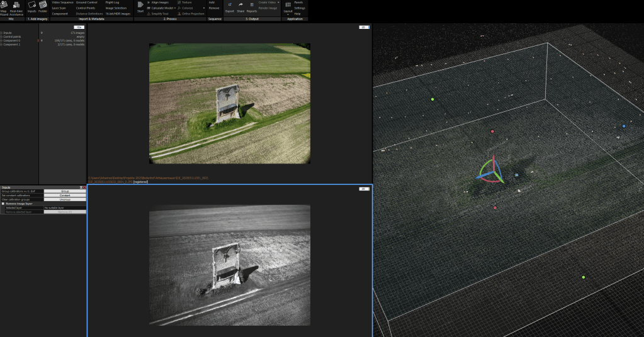Expand the Inputs tree node

[x=2, y=33]
